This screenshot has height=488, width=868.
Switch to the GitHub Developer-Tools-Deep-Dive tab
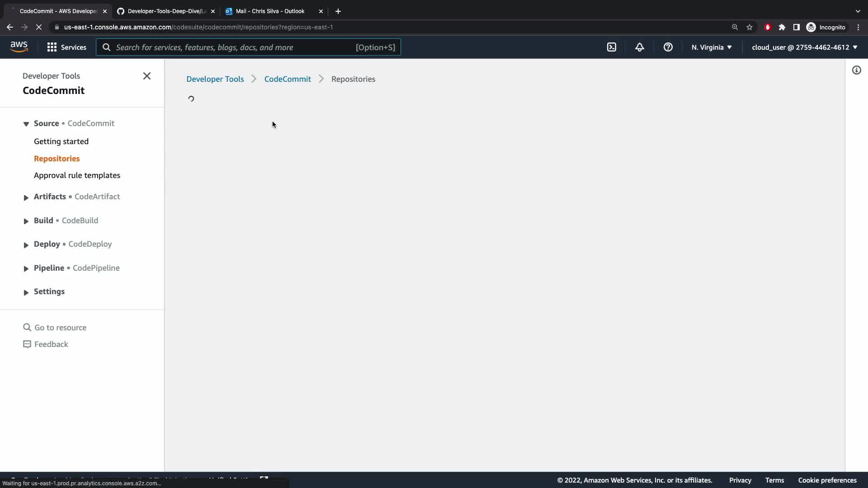point(166,11)
